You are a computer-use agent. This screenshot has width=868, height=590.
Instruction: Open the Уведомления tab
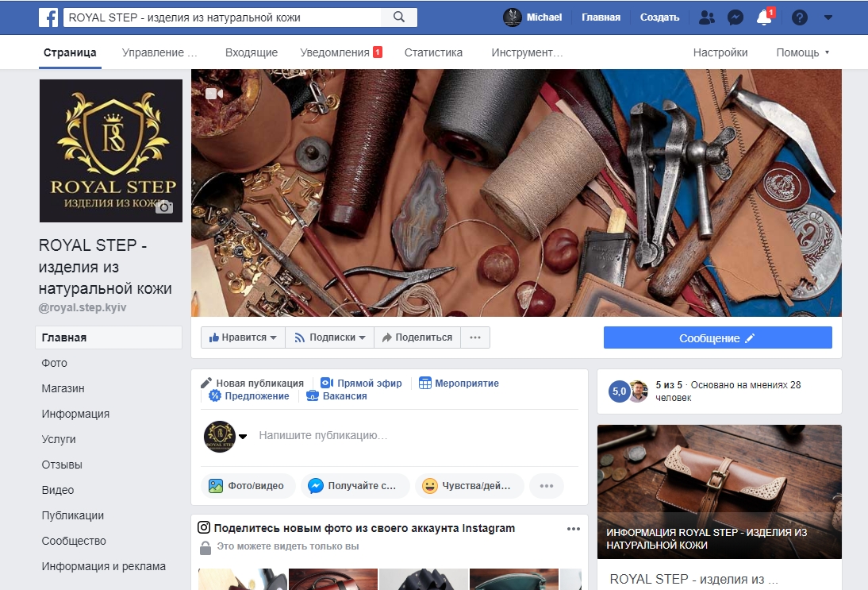(341, 52)
